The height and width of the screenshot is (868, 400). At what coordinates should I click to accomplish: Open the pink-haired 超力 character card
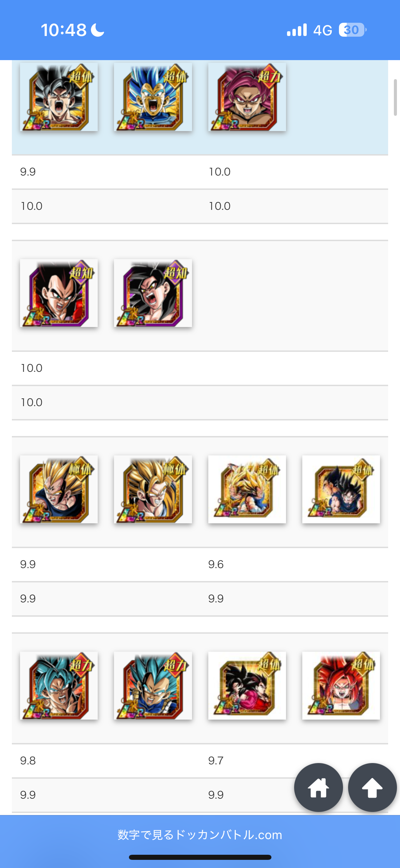pyautogui.click(x=247, y=97)
